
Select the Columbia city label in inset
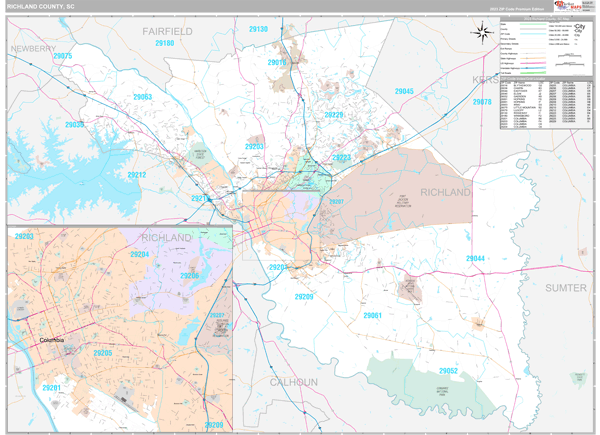coord(58,341)
